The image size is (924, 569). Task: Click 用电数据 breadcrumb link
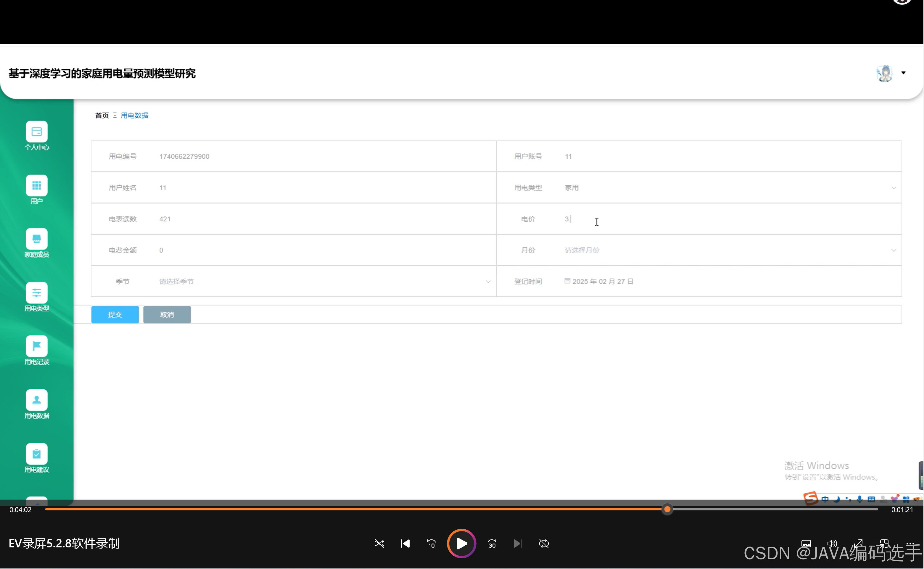coord(134,115)
